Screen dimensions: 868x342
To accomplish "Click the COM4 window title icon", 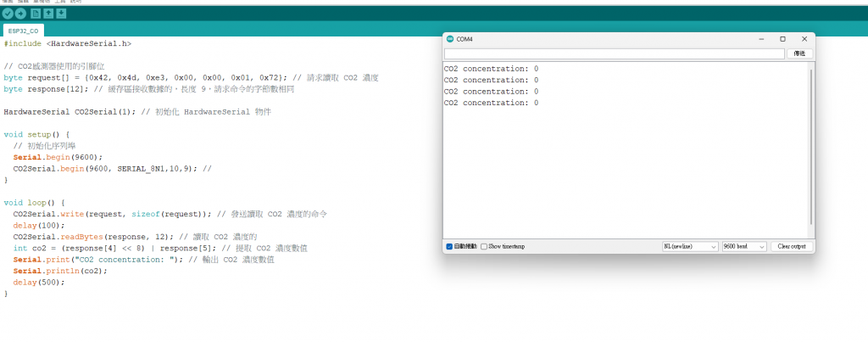I will point(449,39).
